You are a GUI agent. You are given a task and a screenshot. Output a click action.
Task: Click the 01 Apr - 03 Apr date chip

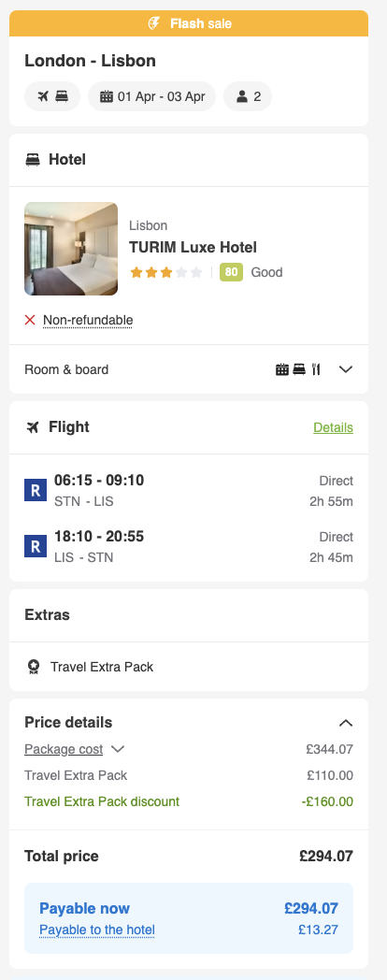click(152, 96)
